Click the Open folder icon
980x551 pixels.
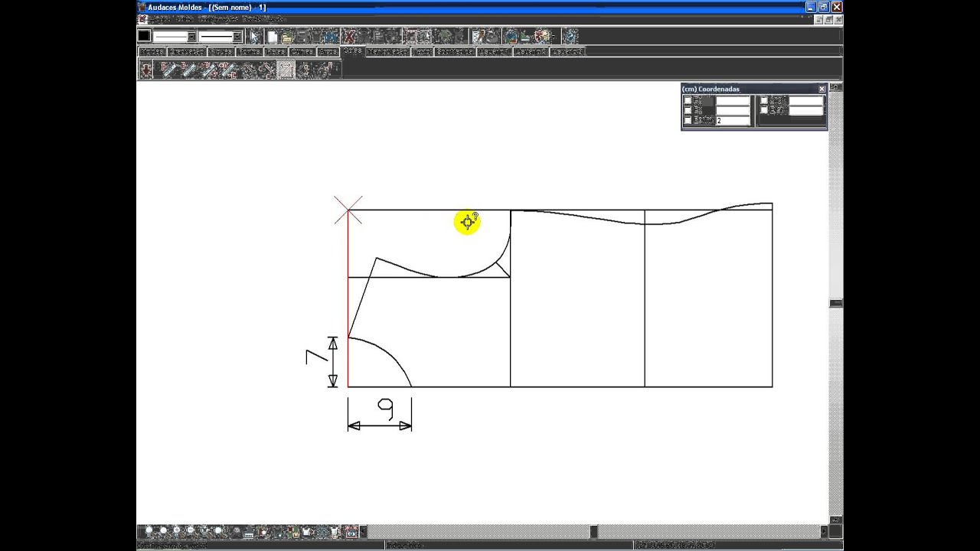[286, 36]
